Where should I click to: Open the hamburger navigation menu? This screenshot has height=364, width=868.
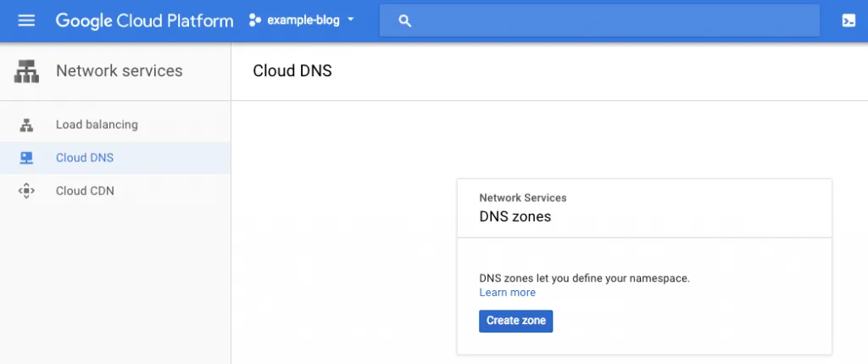tap(26, 21)
